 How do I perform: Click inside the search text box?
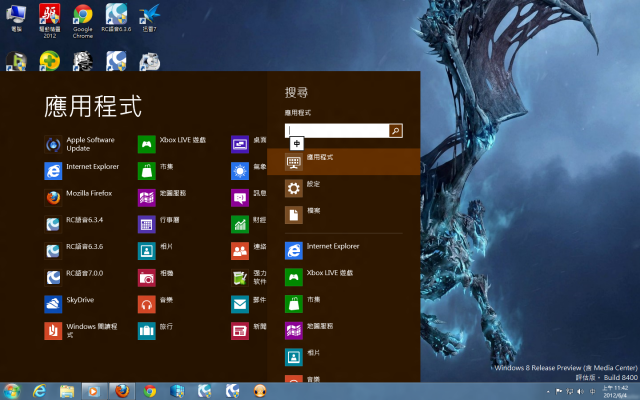click(x=337, y=131)
